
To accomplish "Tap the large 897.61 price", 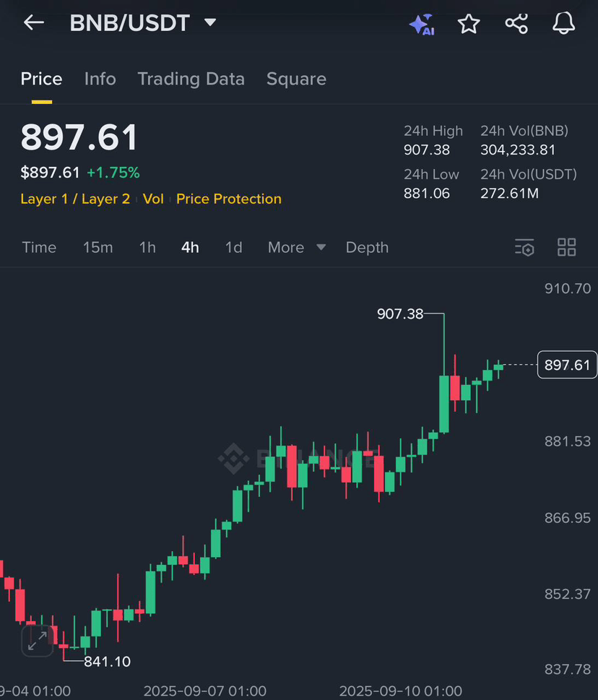I will (79, 137).
